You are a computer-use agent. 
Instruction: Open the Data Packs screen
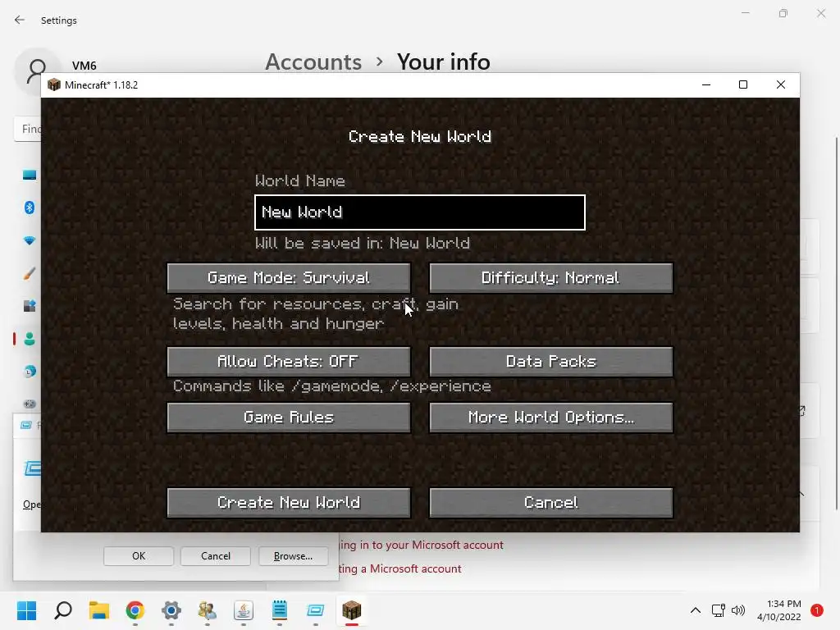(550, 361)
